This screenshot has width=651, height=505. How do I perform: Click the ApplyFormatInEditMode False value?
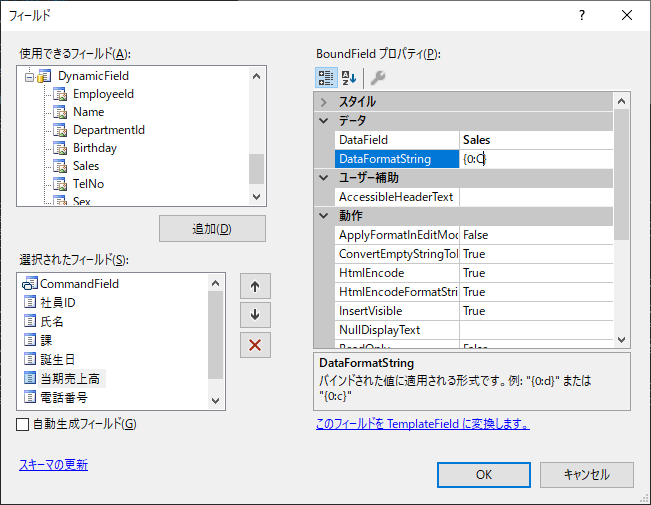(x=536, y=235)
